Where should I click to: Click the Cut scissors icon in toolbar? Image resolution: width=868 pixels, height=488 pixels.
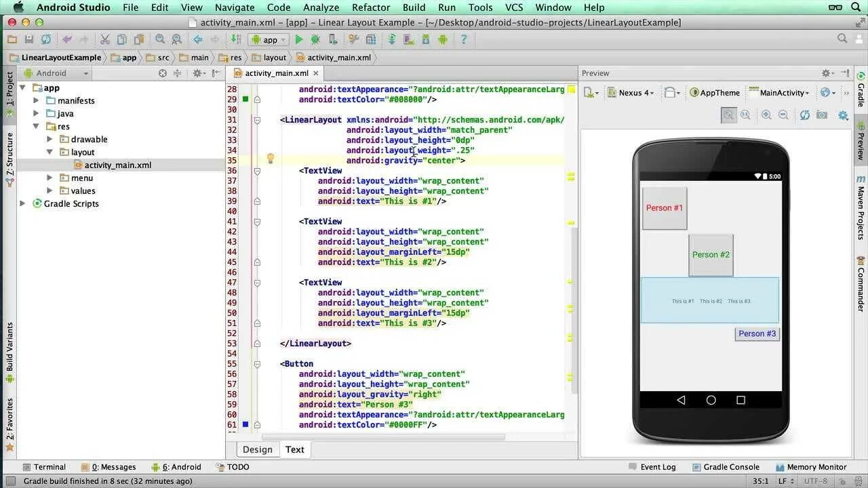[104, 39]
